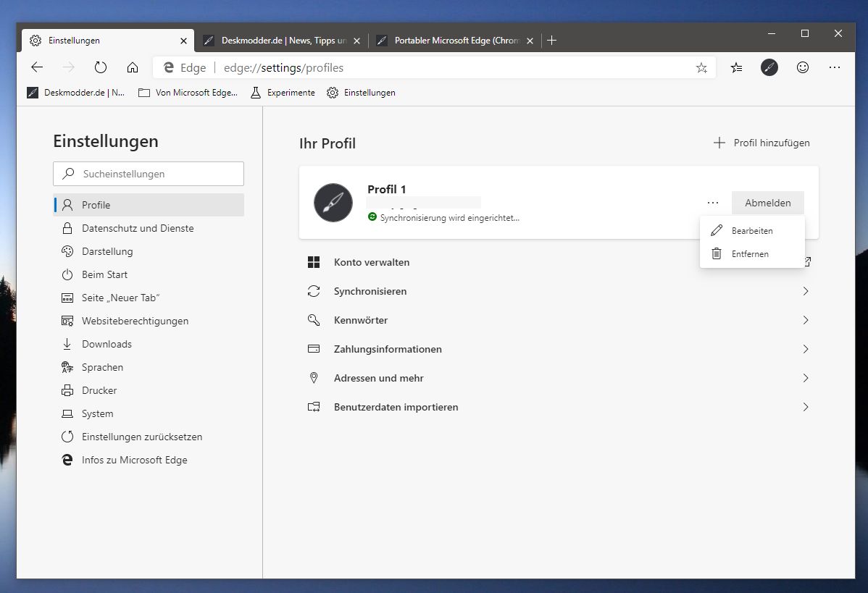The height and width of the screenshot is (593, 868).
Task: Reload the page with the refresh icon
Action: 100,67
